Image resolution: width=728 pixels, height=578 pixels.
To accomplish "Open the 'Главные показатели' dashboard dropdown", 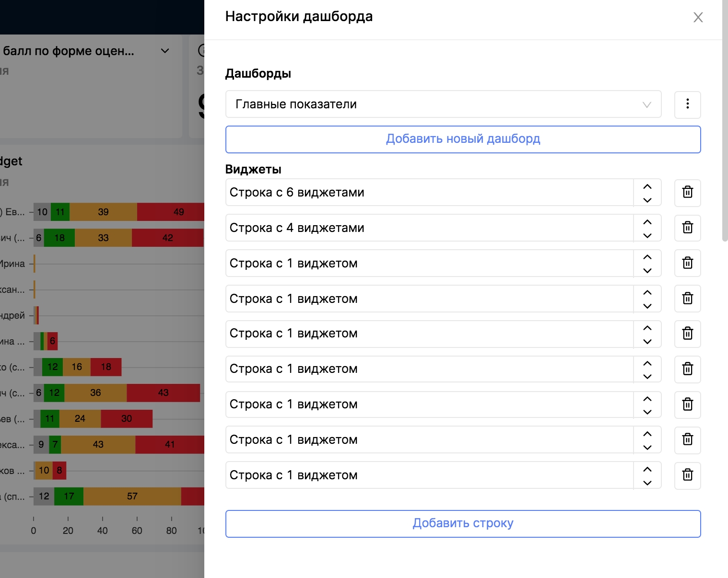I will (443, 104).
